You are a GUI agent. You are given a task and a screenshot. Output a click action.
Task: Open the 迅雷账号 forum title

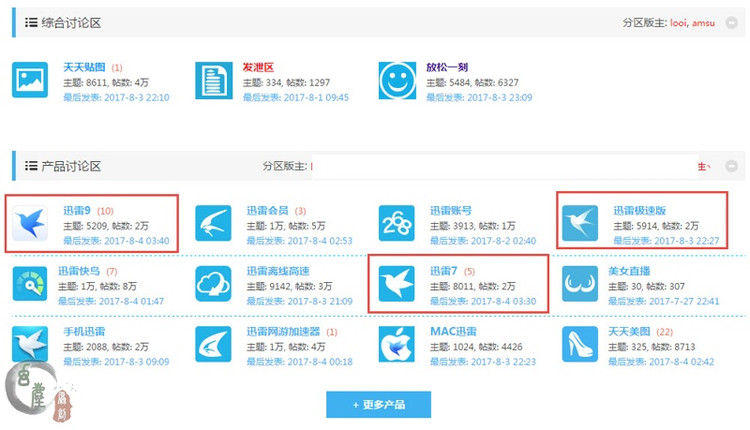click(451, 210)
